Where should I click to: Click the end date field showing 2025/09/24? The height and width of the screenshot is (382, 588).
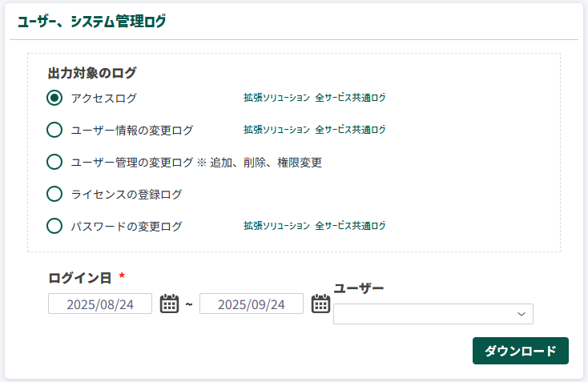pos(252,304)
